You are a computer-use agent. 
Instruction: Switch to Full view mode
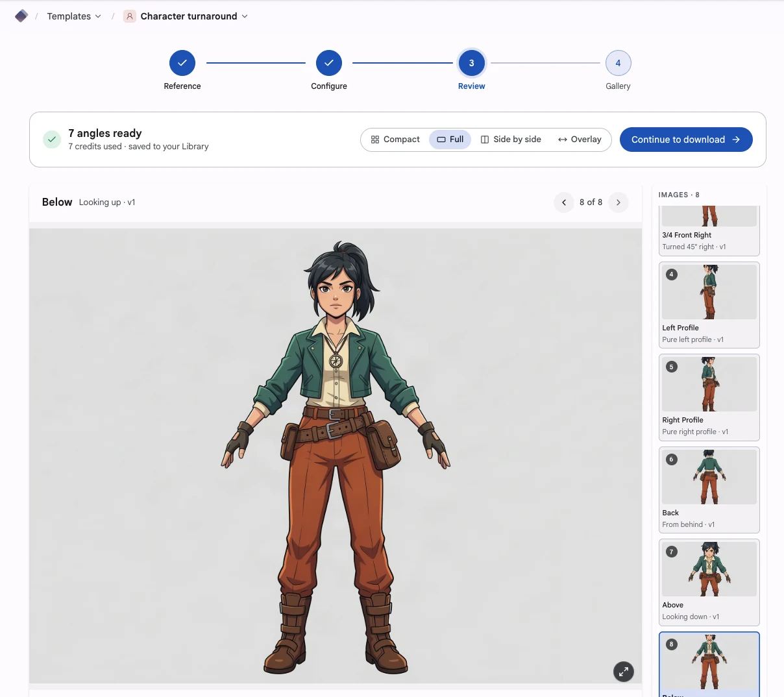(x=450, y=140)
